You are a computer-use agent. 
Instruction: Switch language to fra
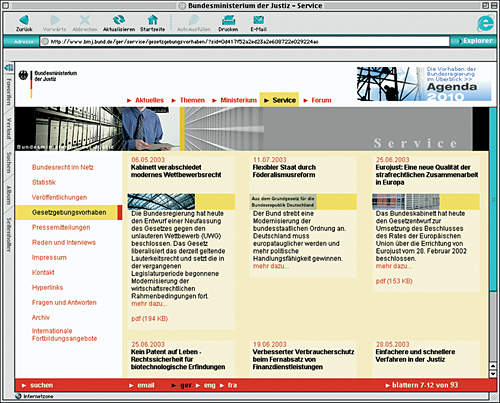pos(229,385)
